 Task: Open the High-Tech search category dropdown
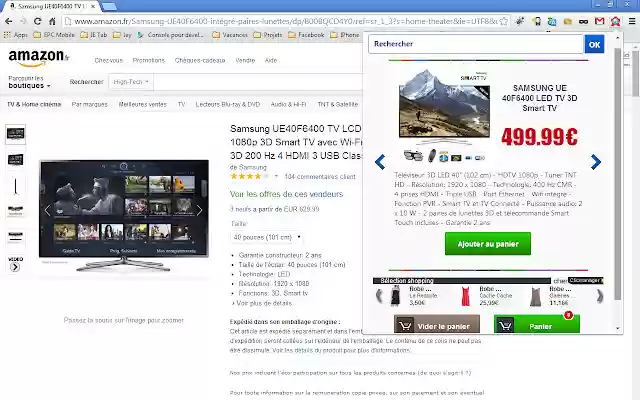click(131, 82)
